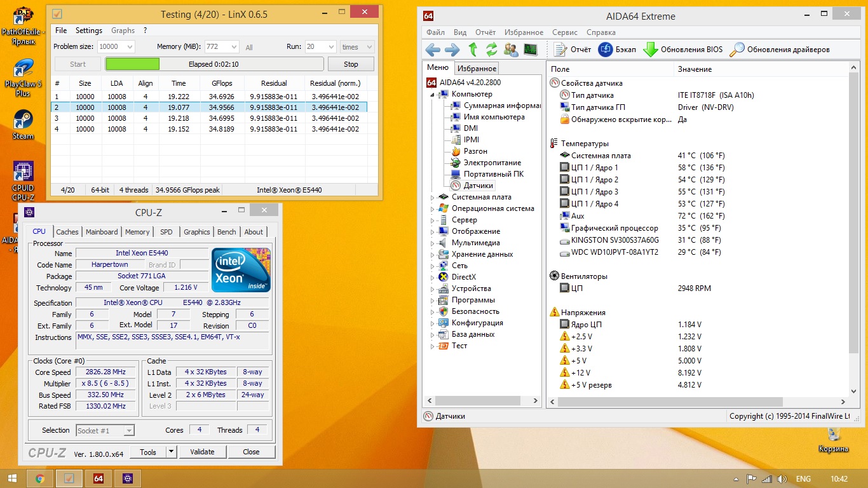
Task: Switch to the Избранное tab beside Меню
Action: [x=477, y=69]
